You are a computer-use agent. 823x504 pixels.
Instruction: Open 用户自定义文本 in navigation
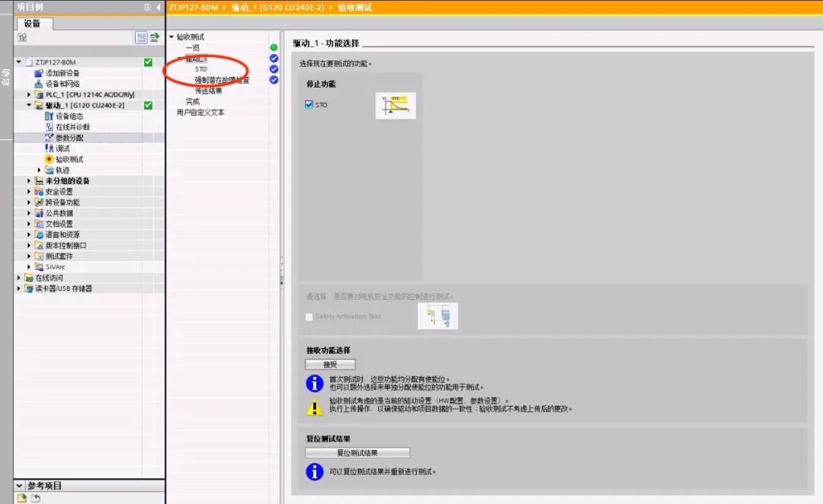click(x=200, y=112)
